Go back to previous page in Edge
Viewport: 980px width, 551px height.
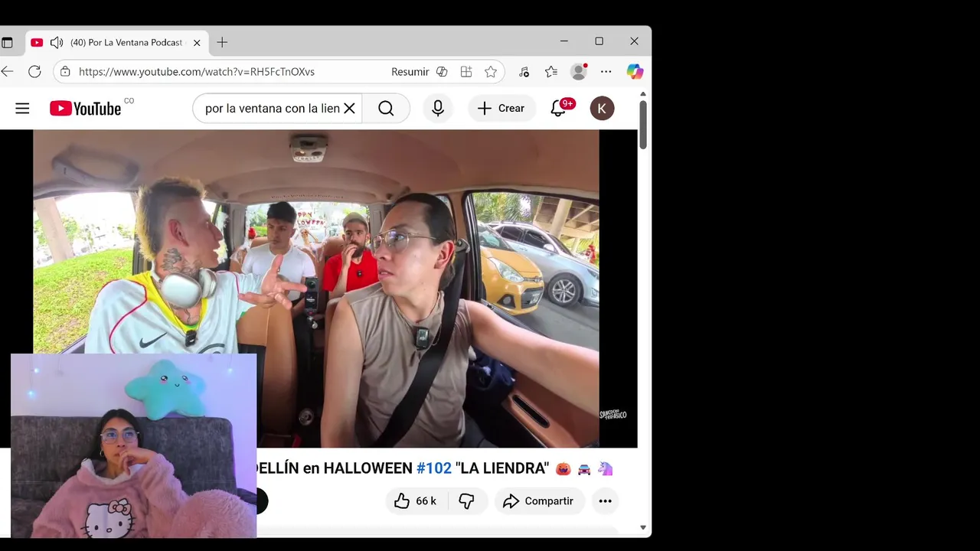click(x=8, y=72)
